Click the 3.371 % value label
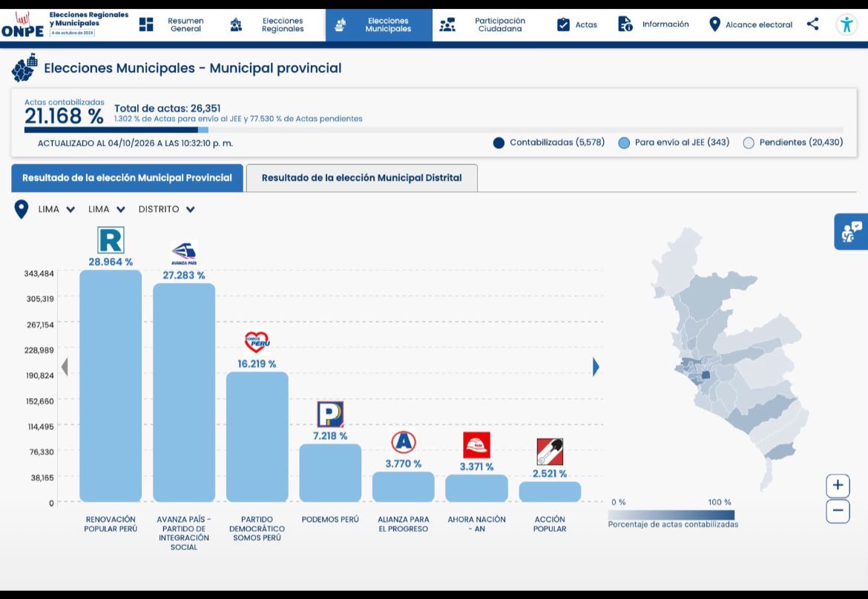Image resolution: width=868 pixels, height=599 pixels. point(476,467)
